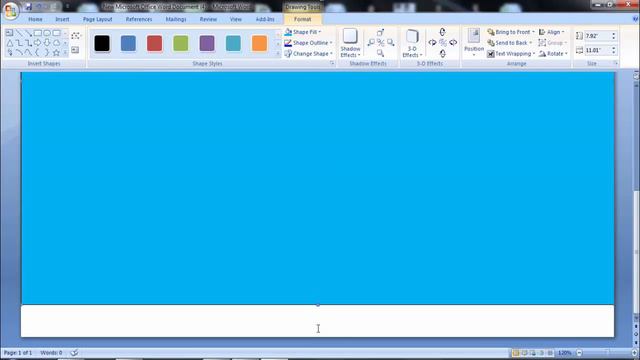Screen dimensions: 640x360
Task: Open the Send to Back dropdown
Action: 510,43
